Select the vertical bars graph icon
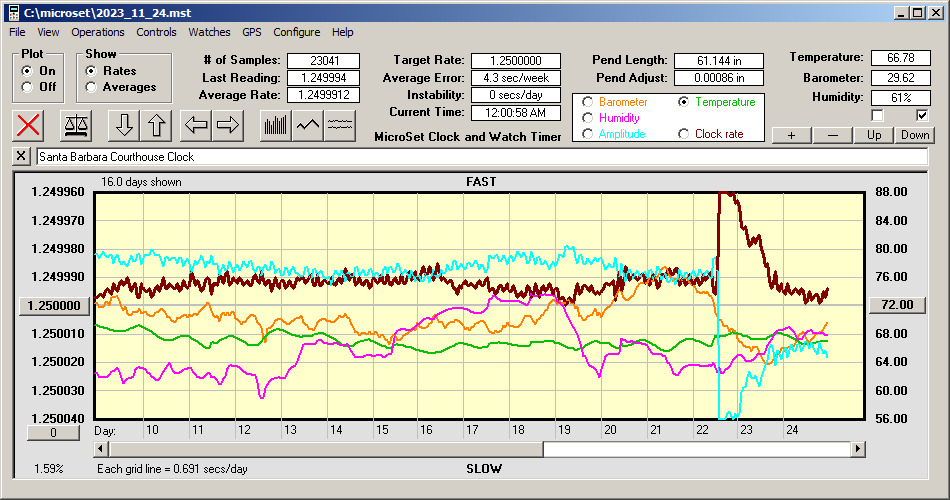The height and width of the screenshot is (500, 950). (276, 125)
